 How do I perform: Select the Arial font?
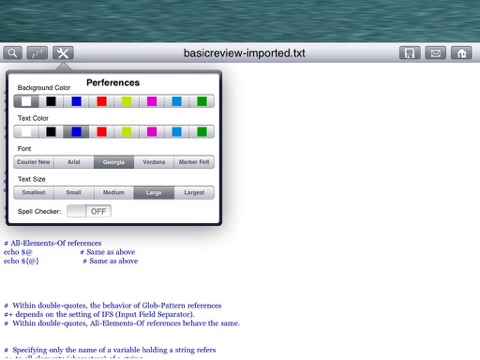tap(74, 162)
